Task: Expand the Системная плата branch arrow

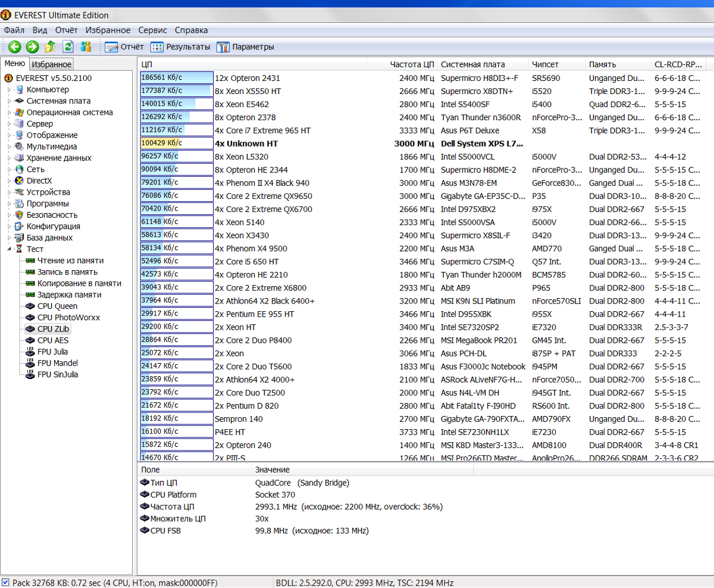Action: point(9,101)
